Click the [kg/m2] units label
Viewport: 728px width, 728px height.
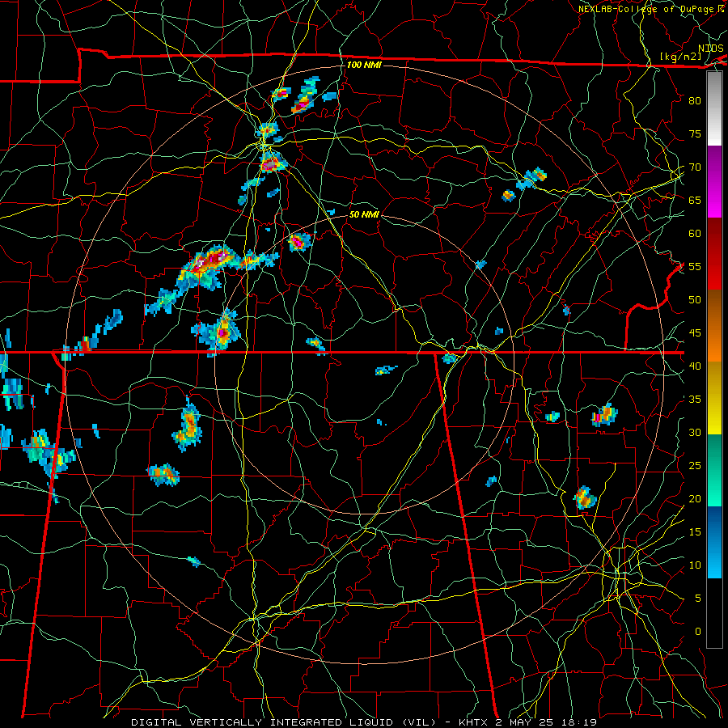pos(680,57)
